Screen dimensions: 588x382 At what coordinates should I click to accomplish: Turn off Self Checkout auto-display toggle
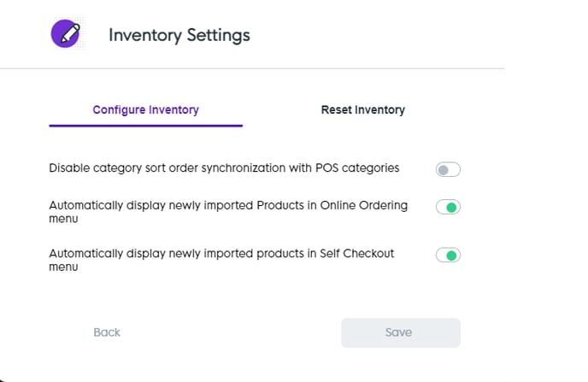coord(448,255)
